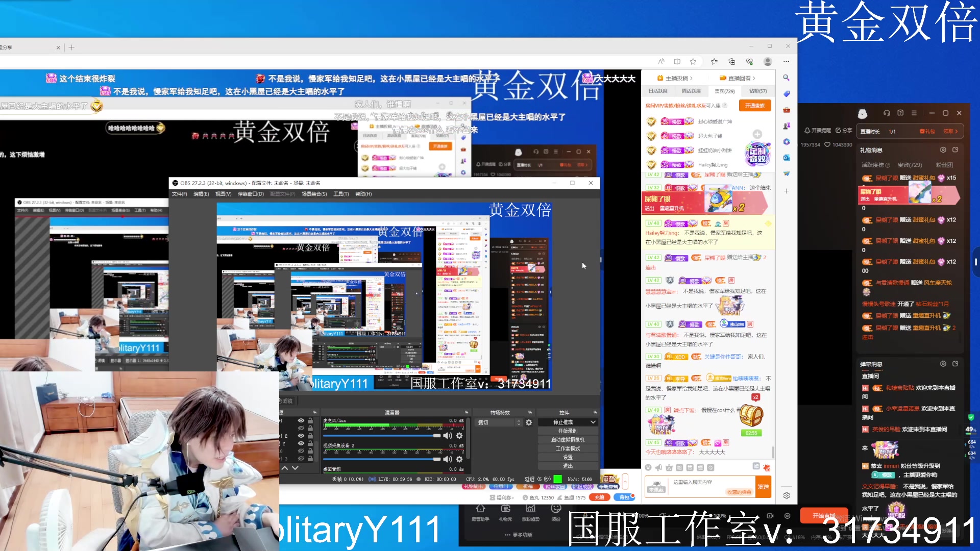
Task: Open OBS 工具(T) menu
Action: pyautogui.click(x=341, y=194)
